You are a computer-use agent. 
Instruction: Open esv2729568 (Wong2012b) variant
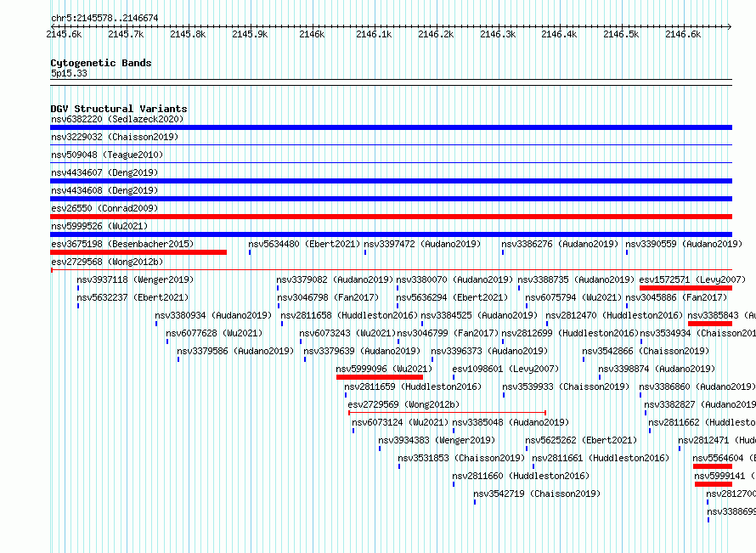click(107, 262)
